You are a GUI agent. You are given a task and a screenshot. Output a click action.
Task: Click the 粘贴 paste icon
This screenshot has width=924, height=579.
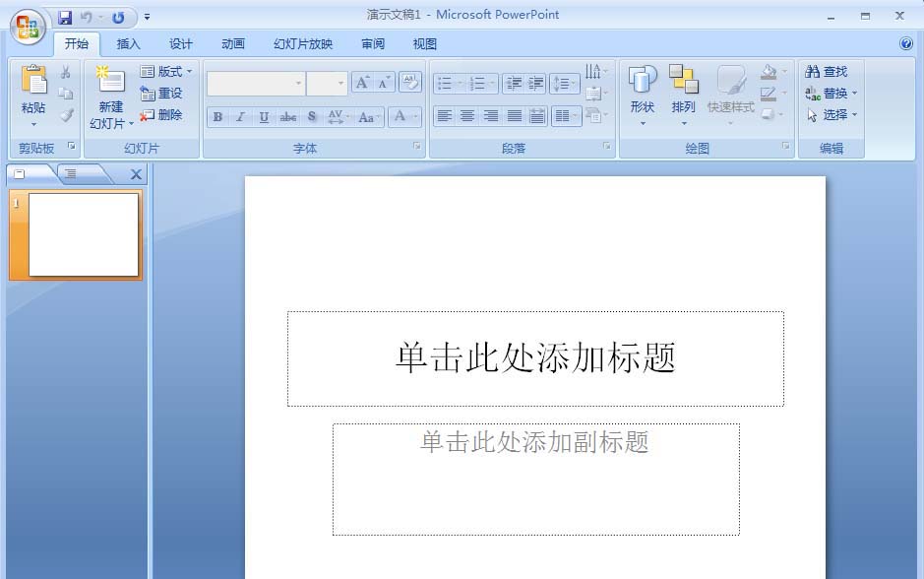pyautogui.click(x=33, y=80)
